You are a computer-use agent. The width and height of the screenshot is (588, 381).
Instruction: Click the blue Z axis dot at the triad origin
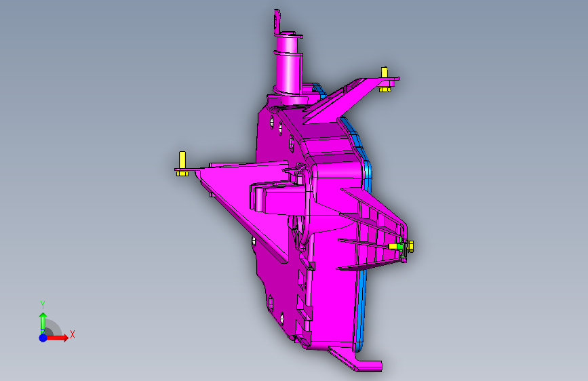[43, 338]
